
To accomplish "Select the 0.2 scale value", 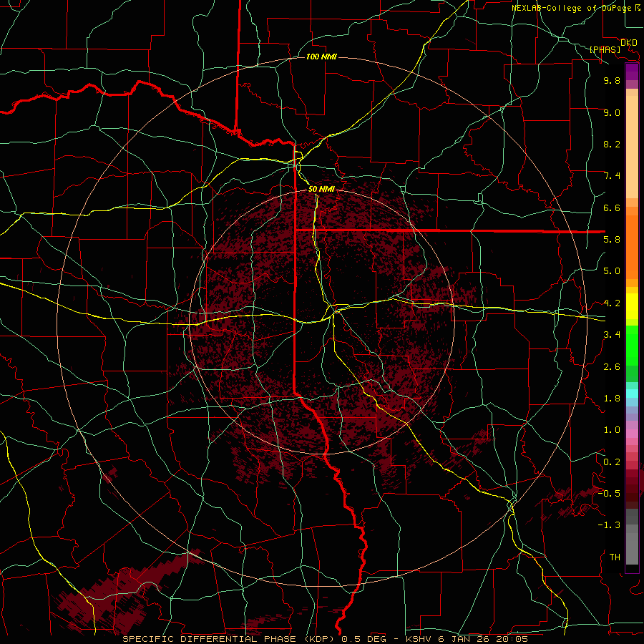I will [612, 462].
